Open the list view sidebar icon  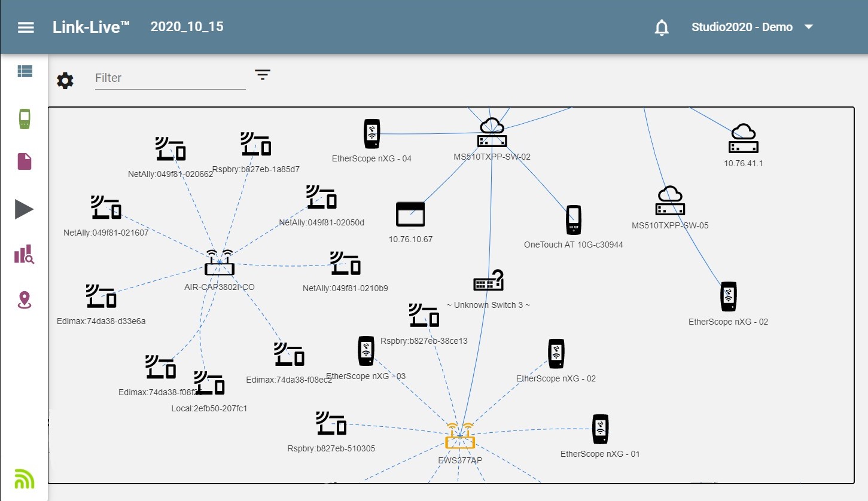click(x=25, y=71)
